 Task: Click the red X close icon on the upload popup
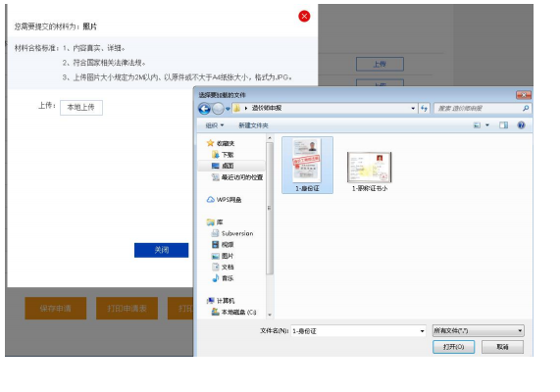(x=304, y=16)
